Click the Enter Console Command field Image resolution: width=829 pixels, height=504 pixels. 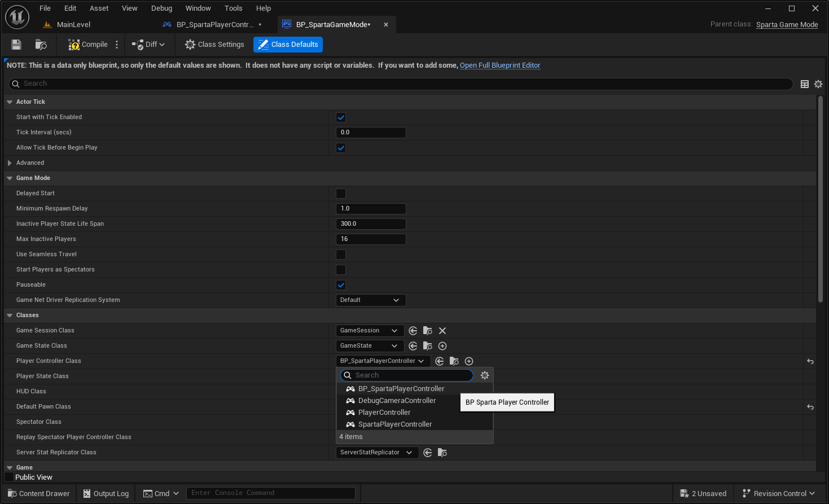[x=271, y=493]
